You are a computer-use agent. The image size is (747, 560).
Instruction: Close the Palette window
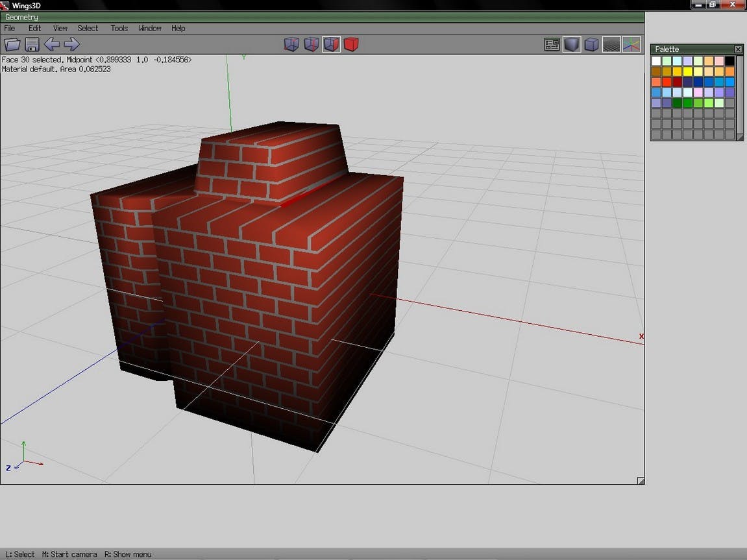click(738, 49)
